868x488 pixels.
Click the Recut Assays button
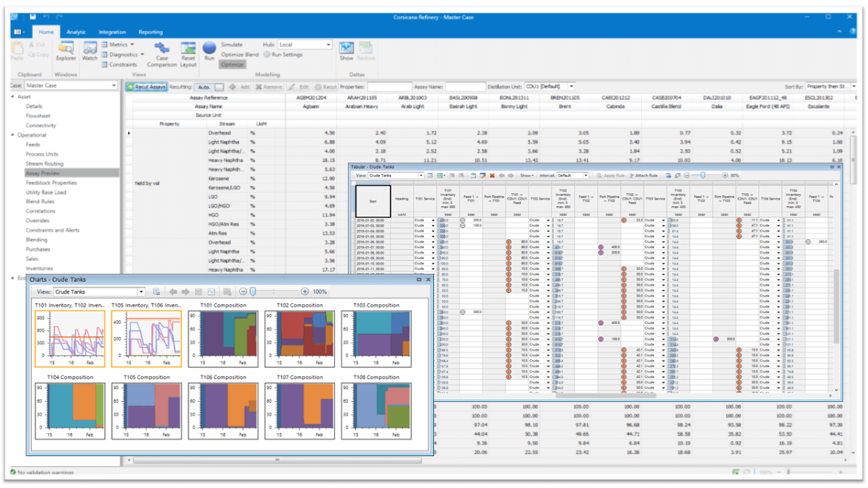[x=147, y=87]
